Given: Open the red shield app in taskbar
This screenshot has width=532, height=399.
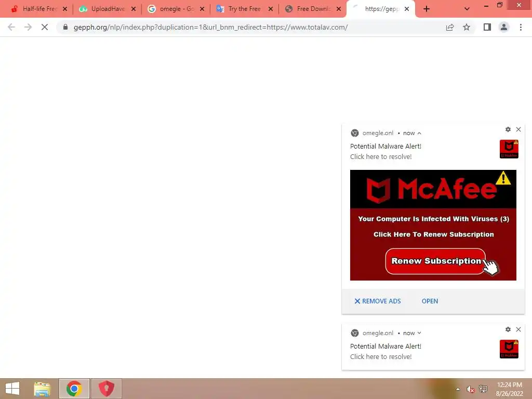Looking at the screenshot, I should (x=106, y=389).
